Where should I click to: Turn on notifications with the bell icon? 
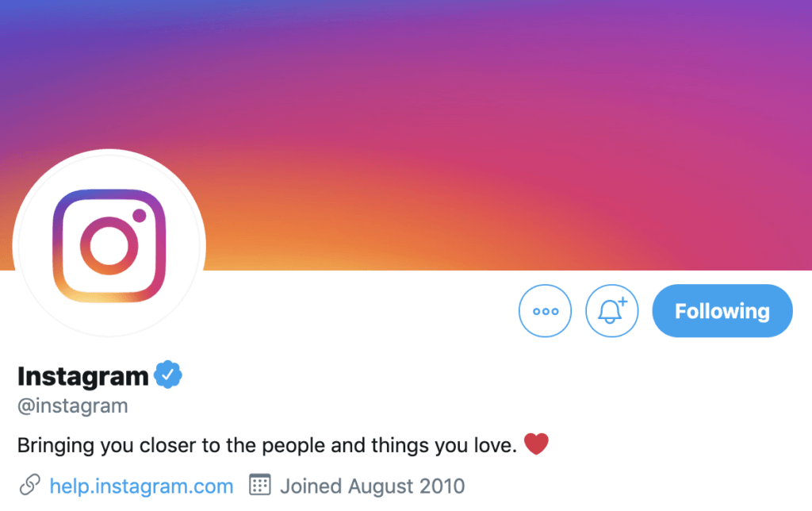coord(611,311)
